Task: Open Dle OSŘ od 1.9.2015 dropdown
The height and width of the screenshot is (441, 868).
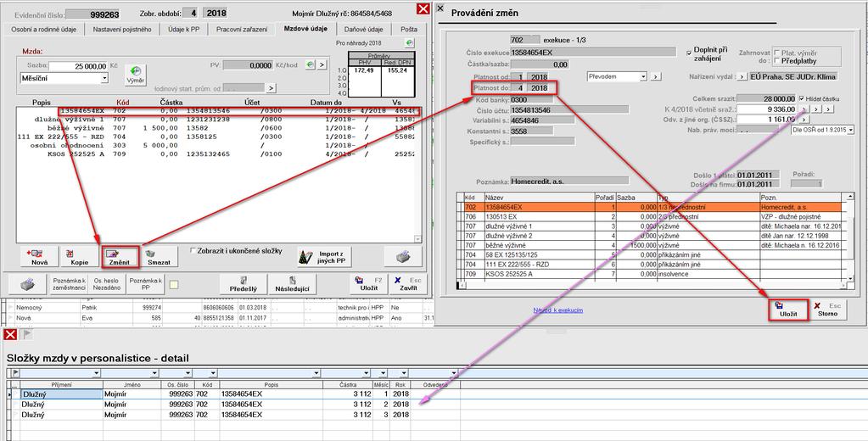Action: tap(849, 130)
